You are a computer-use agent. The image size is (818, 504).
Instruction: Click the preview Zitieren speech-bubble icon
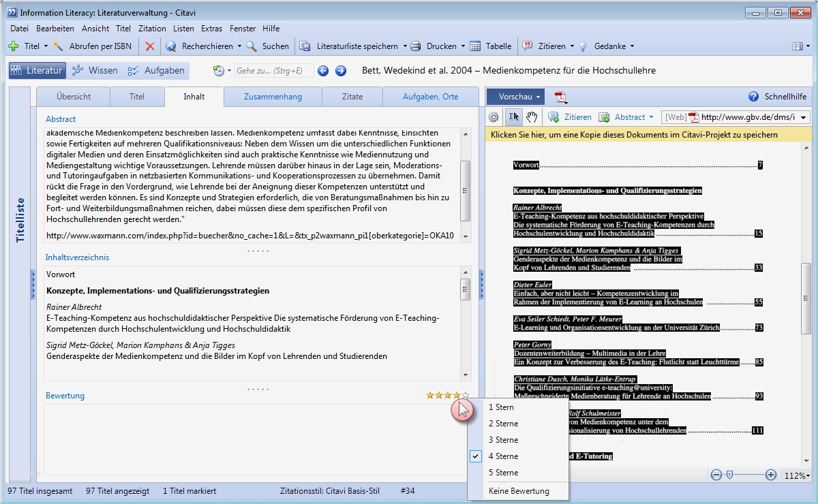554,117
